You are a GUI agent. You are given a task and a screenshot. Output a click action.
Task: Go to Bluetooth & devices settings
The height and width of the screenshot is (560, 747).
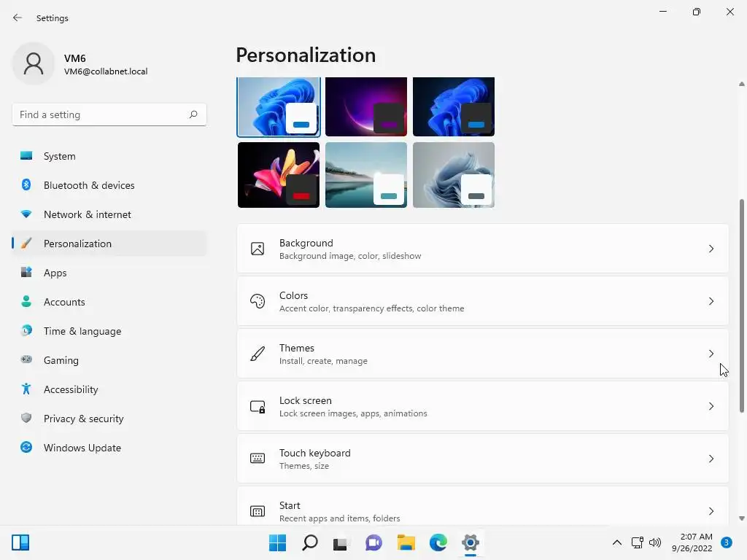pos(109,184)
